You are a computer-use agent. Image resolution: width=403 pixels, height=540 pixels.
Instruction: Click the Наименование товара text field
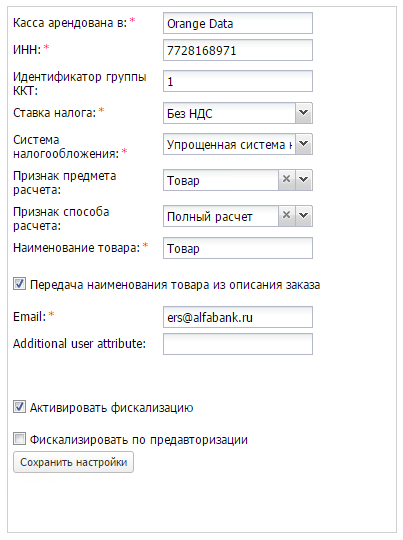point(238,248)
